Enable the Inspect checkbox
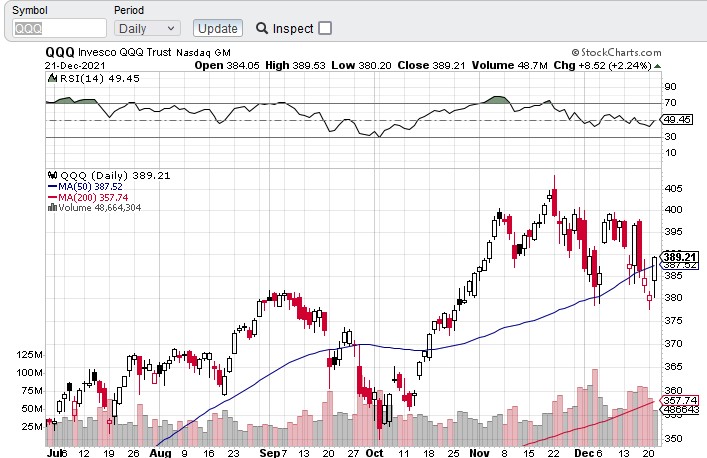Viewport: 707px width, 458px height. (x=325, y=28)
